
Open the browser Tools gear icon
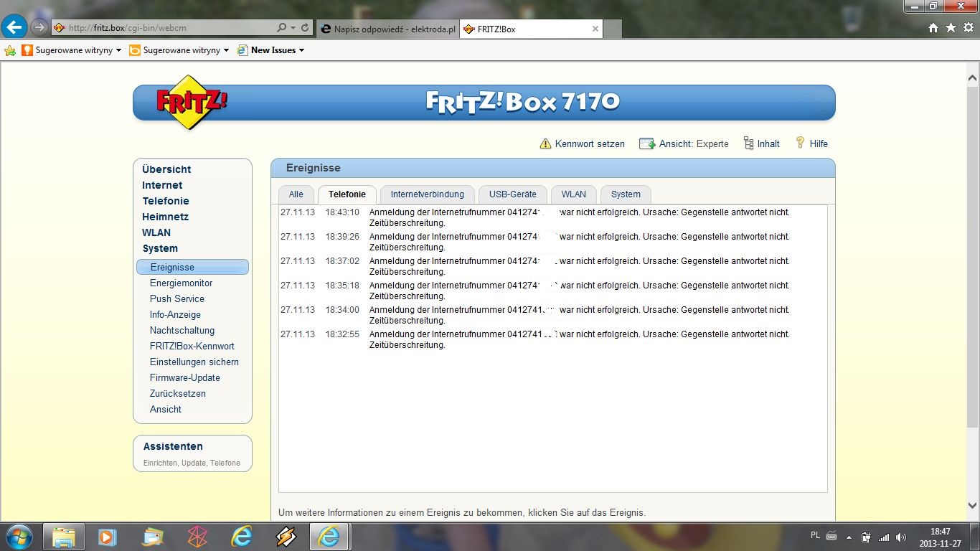967,28
